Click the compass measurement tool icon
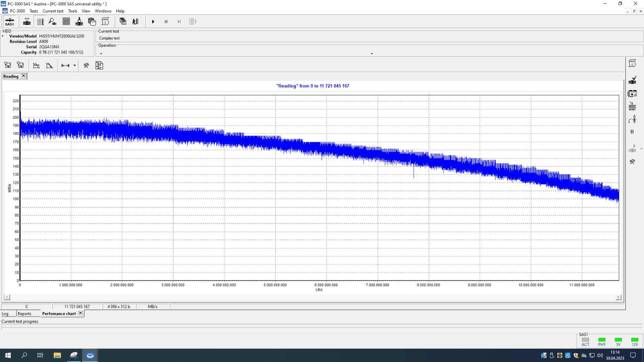This screenshot has height=362, width=644. 79,22
